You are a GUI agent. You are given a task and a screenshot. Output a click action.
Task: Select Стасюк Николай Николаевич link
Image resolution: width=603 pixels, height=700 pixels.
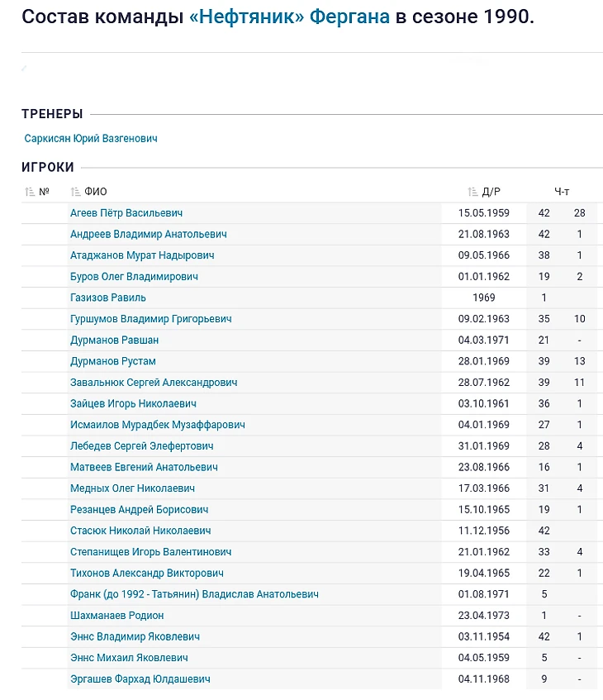tap(140, 531)
